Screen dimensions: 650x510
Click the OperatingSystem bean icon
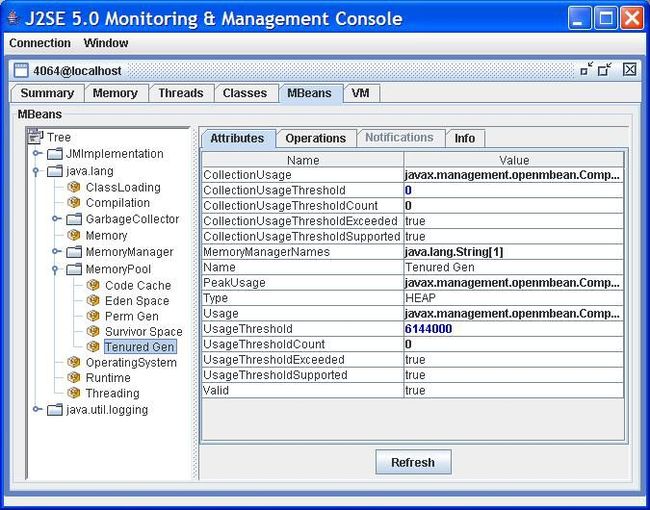coord(74,362)
